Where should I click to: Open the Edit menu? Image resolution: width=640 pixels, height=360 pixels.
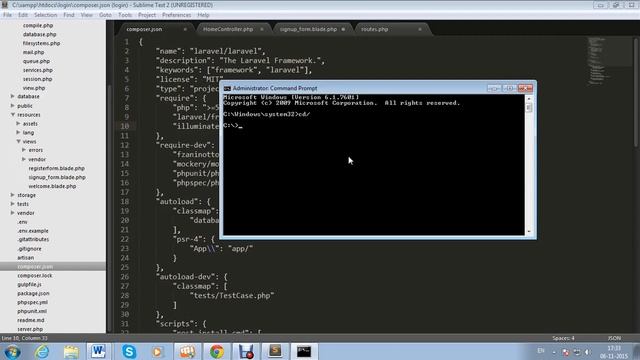tap(23, 15)
